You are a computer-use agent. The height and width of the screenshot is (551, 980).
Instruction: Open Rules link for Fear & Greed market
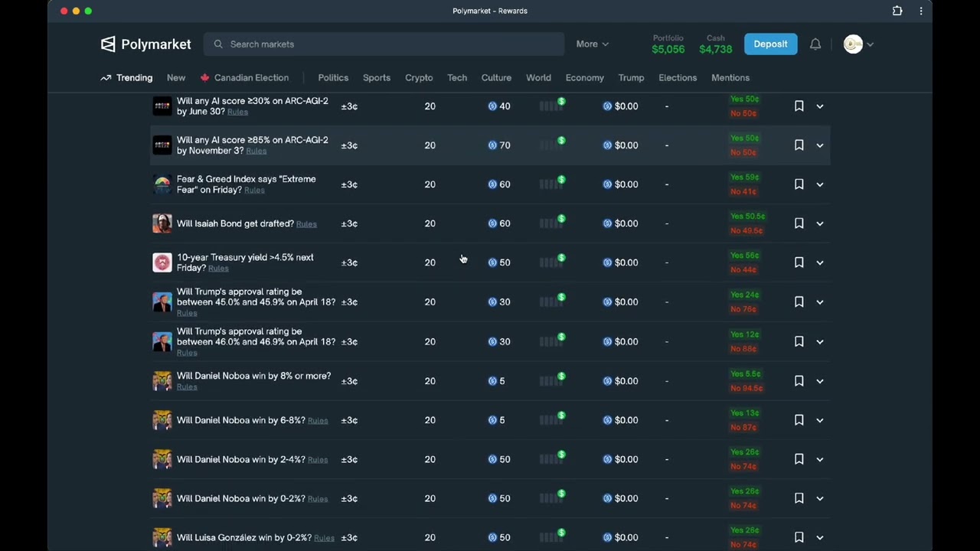[x=254, y=191]
